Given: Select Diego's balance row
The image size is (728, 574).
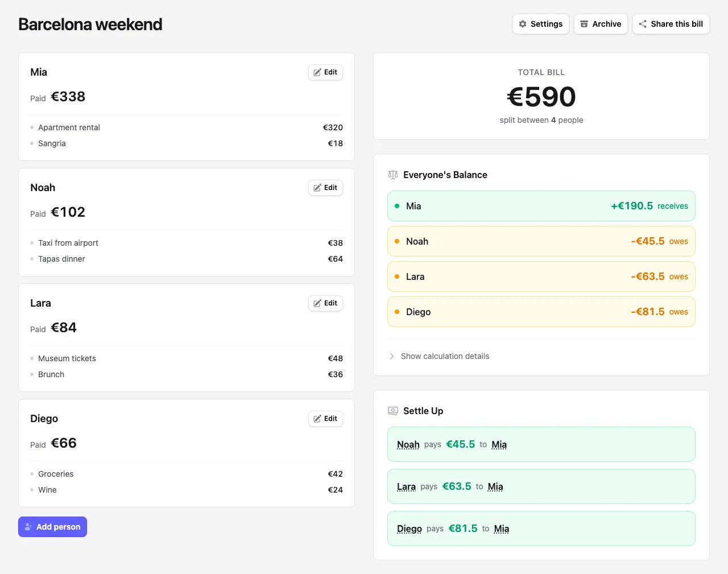Looking at the screenshot, I should (541, 312).
